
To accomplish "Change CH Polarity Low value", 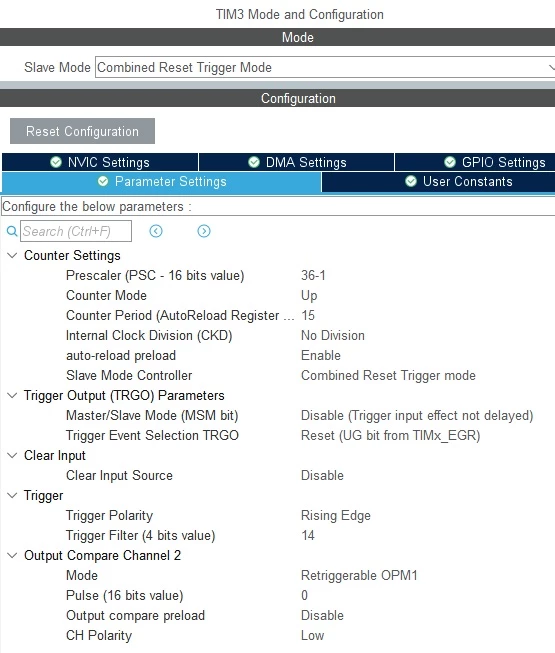I will point(312,635).
